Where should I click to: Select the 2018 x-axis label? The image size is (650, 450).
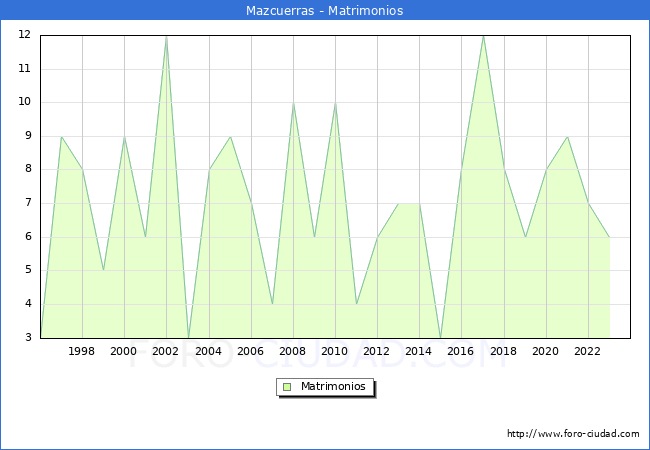(x=503, y=351)
